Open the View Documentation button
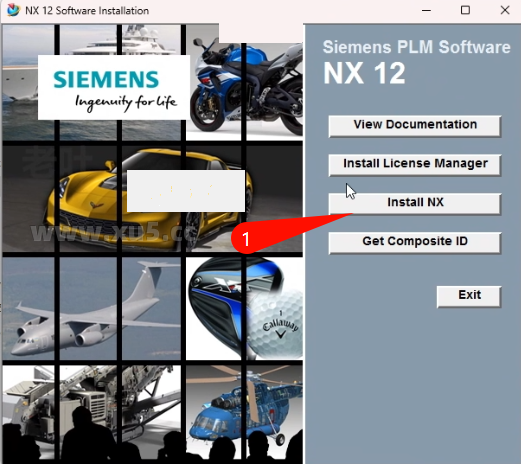The image size is (521, 464). (x=415, y=126)
